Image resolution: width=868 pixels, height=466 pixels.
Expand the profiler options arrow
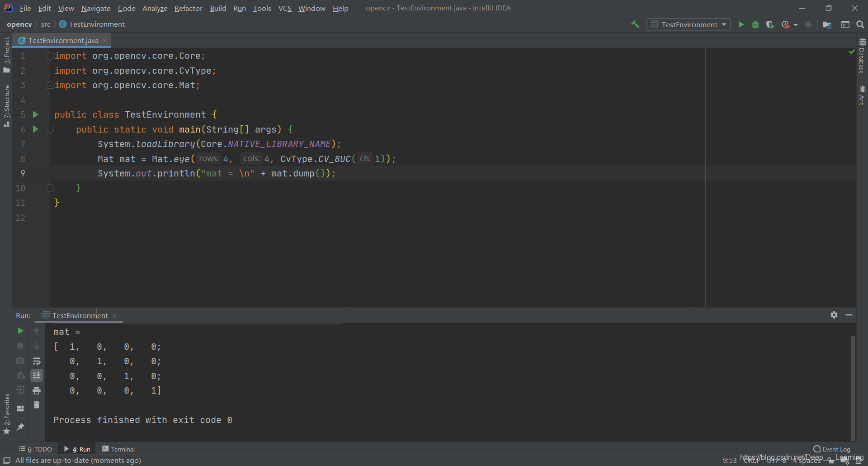tap(796, 25)
